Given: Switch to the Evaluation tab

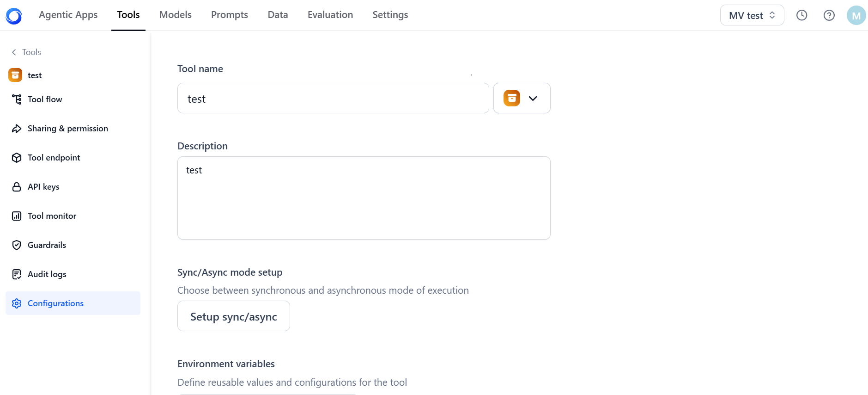Looking at the screenshot, I should tap(330, 15).
